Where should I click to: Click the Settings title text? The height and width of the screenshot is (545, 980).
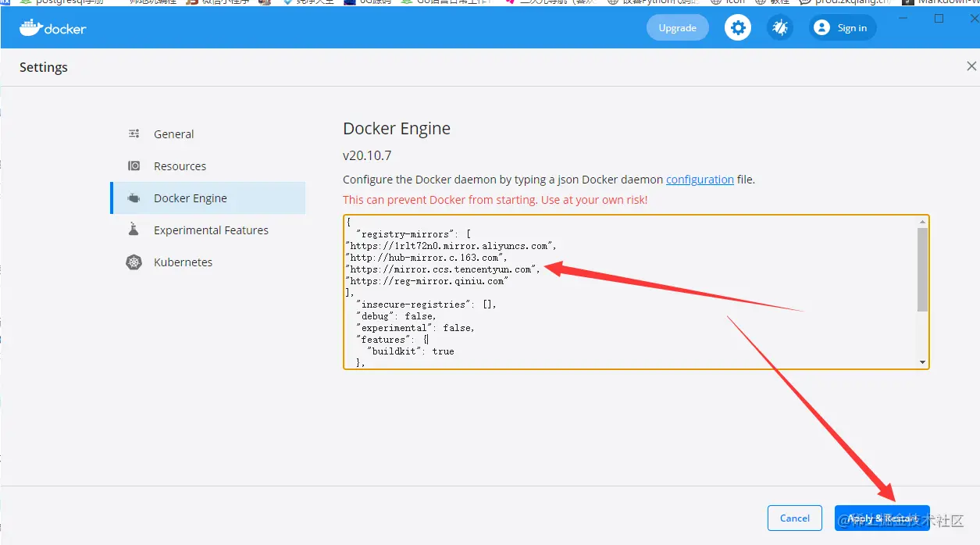point(44,67)
